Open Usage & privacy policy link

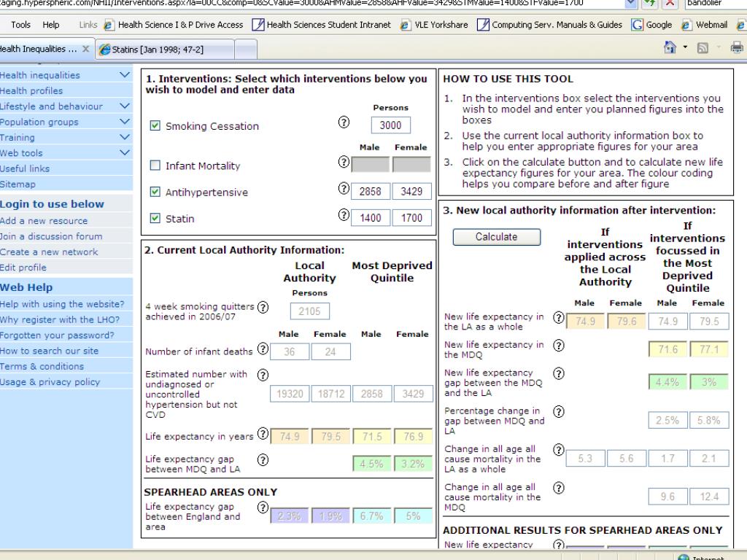(50, 382)
